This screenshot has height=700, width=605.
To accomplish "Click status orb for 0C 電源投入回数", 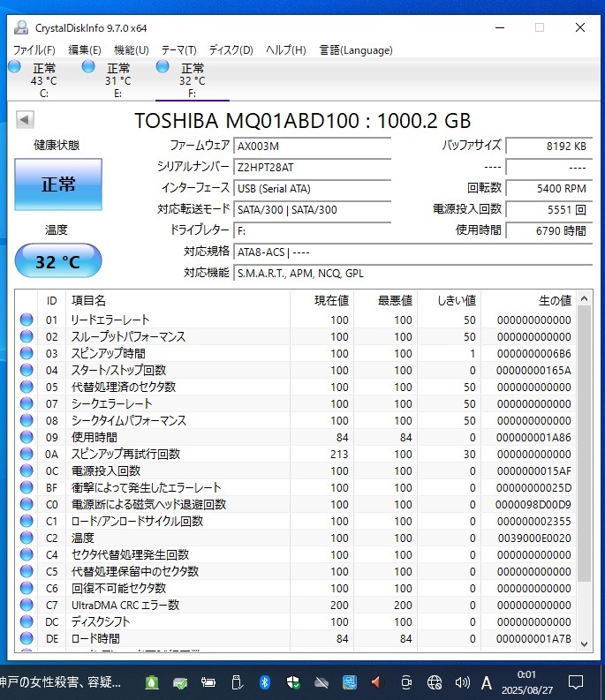I will tap(26, 470).
